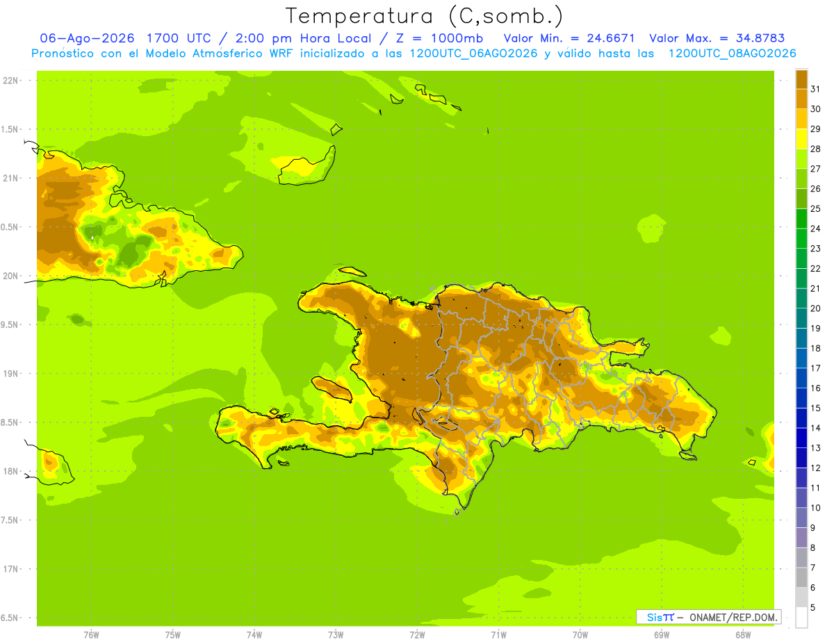Click the "18N" latitude axis label
Image resolution: width=834 pixels, height=644 pixels.
coord(10,472)
